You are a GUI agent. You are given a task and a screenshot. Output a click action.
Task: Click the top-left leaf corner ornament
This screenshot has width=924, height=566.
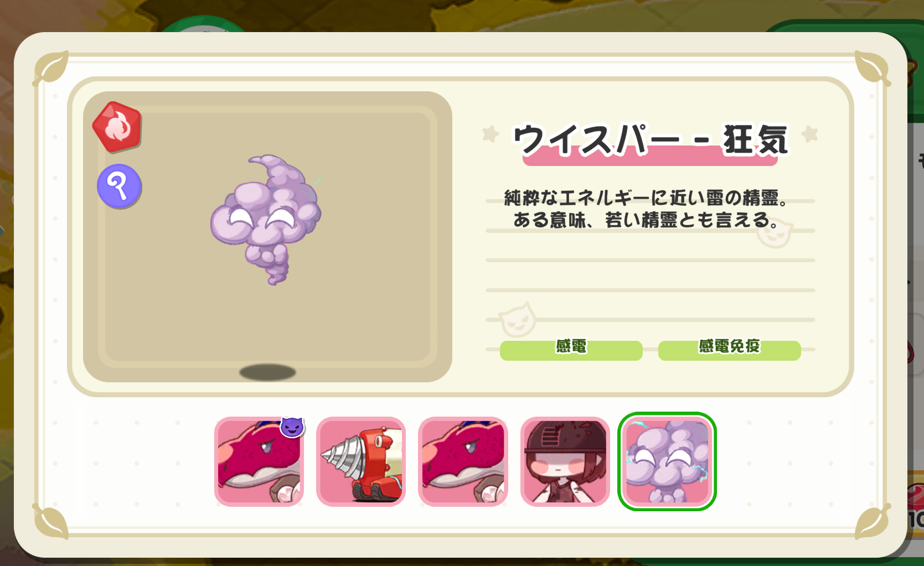[51, 69]
